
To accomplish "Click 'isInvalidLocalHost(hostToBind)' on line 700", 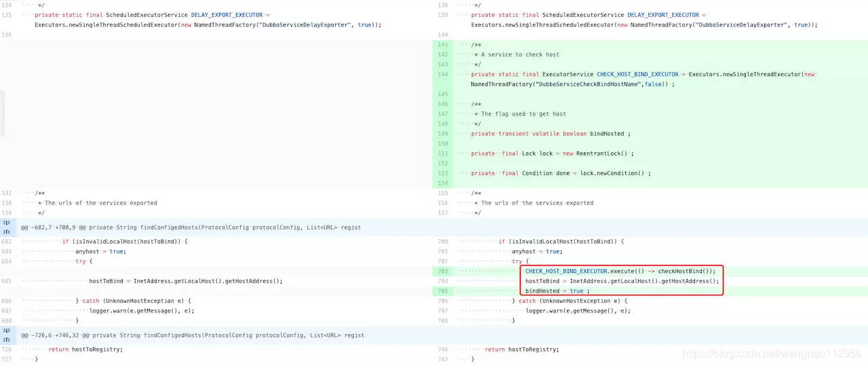I will (x=564, y=241).
